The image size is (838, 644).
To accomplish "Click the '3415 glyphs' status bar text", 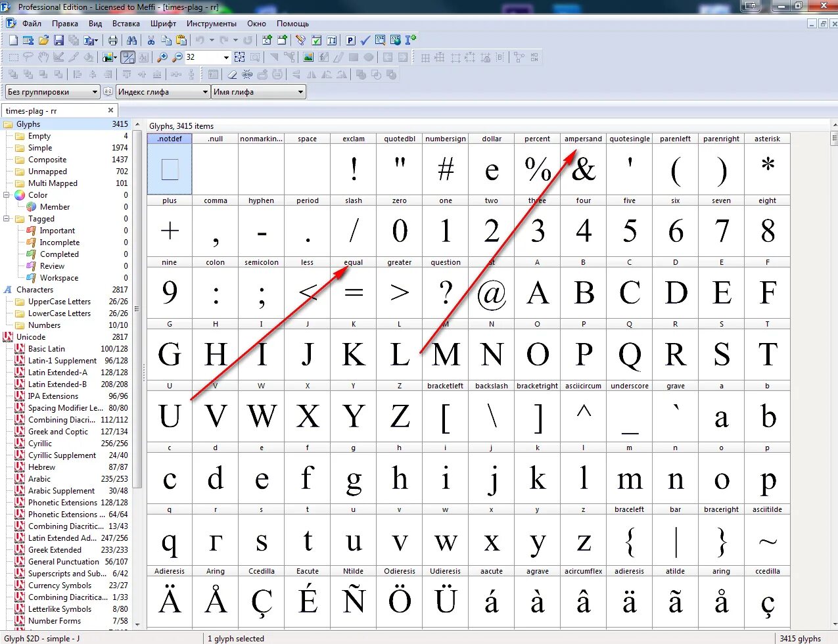I will tap(800, 638).
